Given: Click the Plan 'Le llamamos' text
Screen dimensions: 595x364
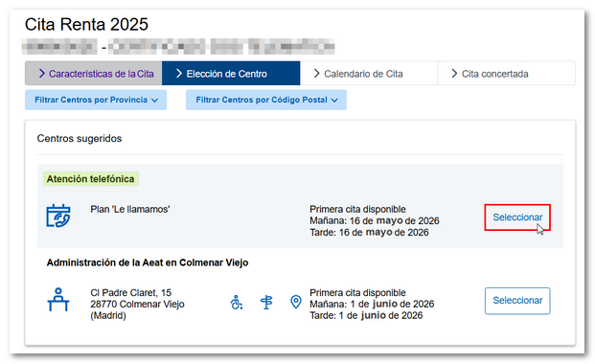Looking at the screenshot, I should [x=129, y=209].
